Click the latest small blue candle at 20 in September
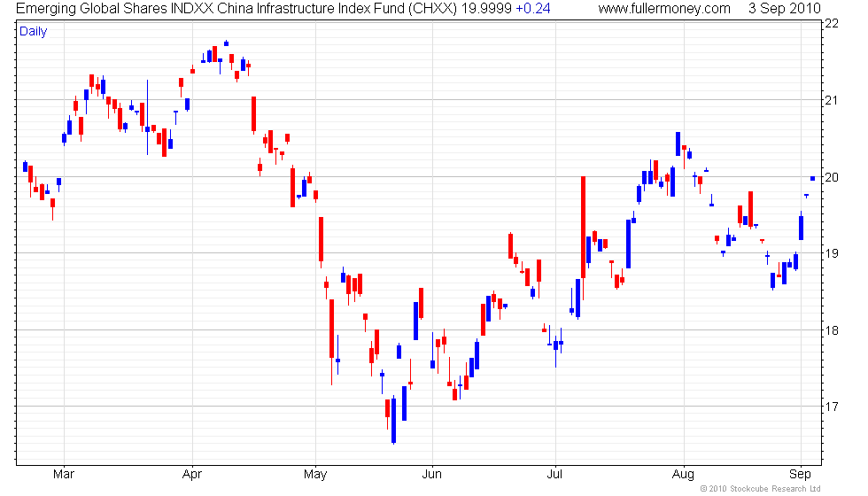This screenshot has width=868, height=496. [x=813, y=178]
